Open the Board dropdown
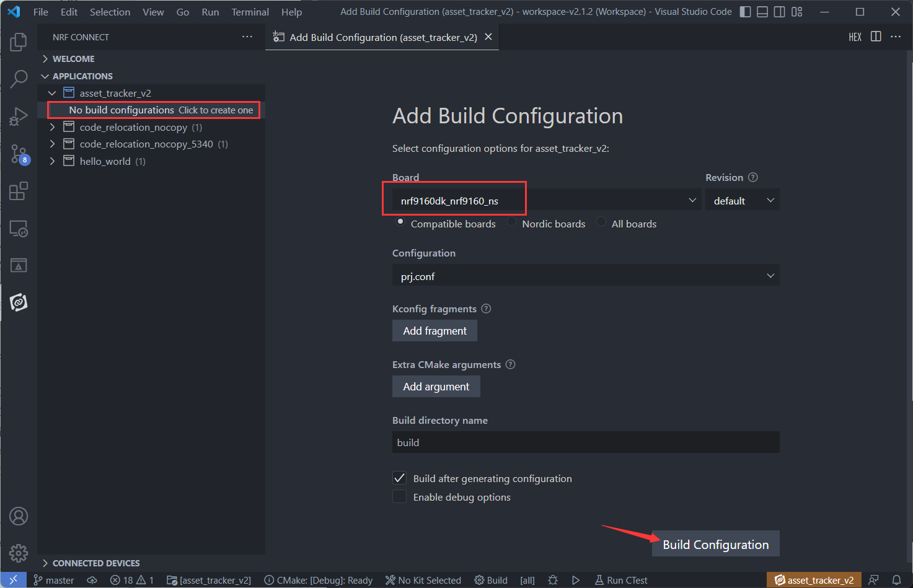Image resolution: width=913 pixels, height=588 pixels. (x=547, y=200)
